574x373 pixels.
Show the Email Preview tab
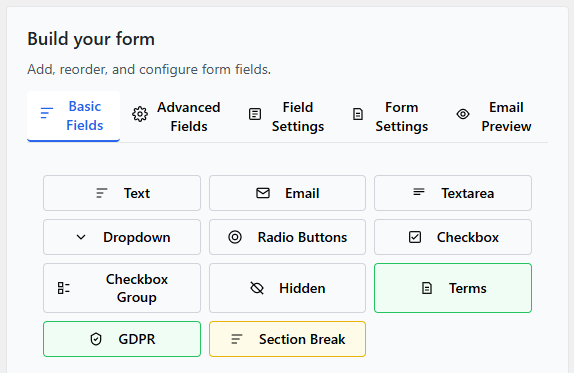pyautogui.click(x=494, y=117)
